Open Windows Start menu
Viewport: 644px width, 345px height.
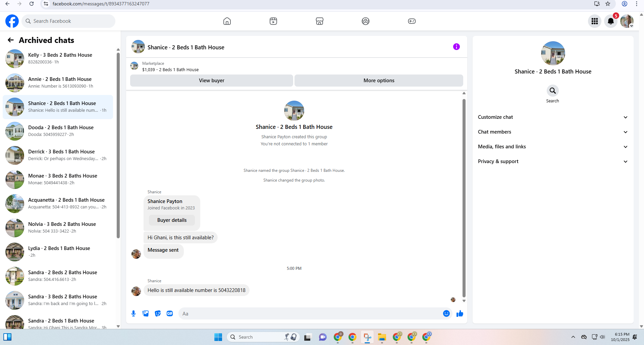tap(218, 337)
